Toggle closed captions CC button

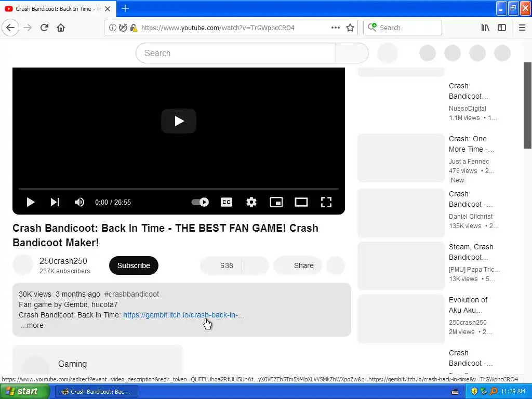pos(227,202)
